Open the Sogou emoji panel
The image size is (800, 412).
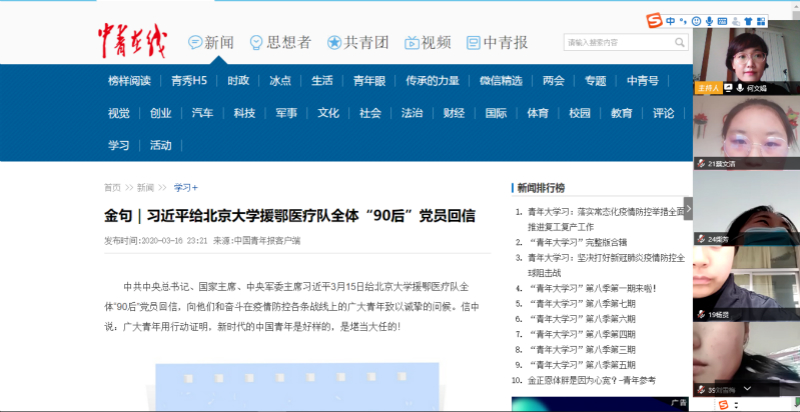695,20
